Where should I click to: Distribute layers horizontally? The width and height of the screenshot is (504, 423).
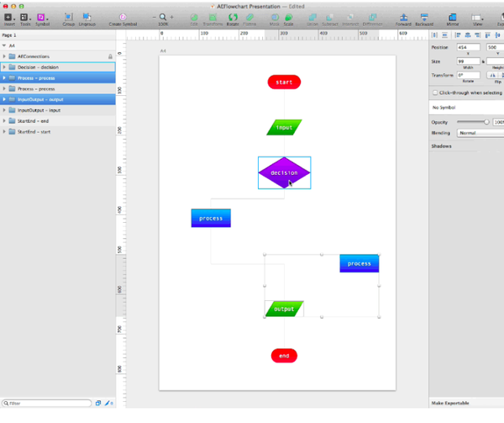pos(434,35)
